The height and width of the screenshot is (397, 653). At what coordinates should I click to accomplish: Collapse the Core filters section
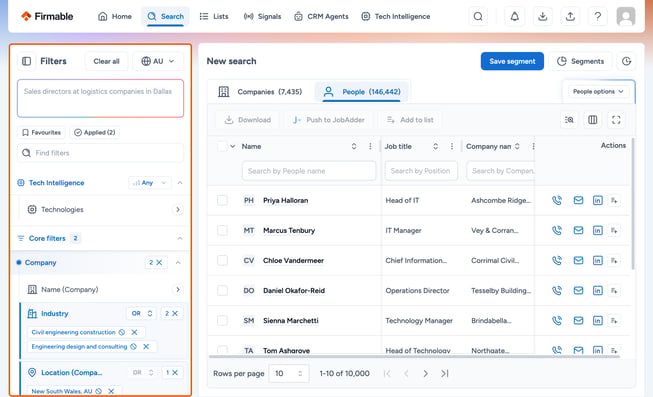180,238
